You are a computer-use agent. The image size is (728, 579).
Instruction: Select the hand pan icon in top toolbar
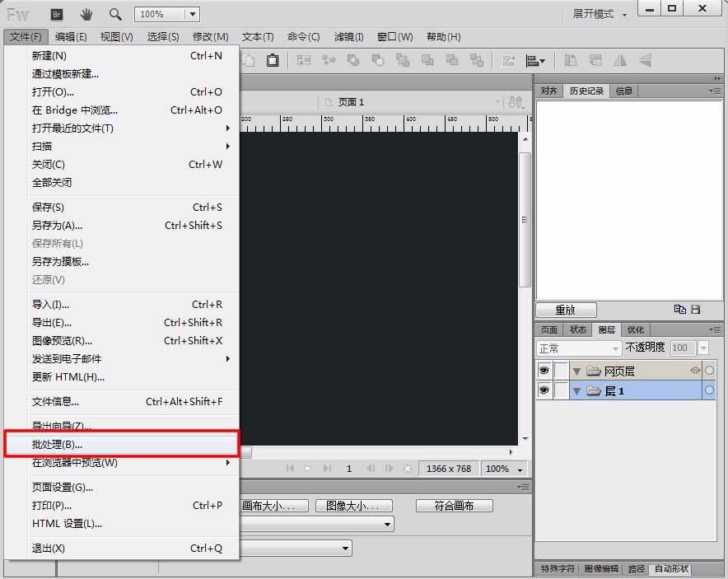tap(86, 13)
